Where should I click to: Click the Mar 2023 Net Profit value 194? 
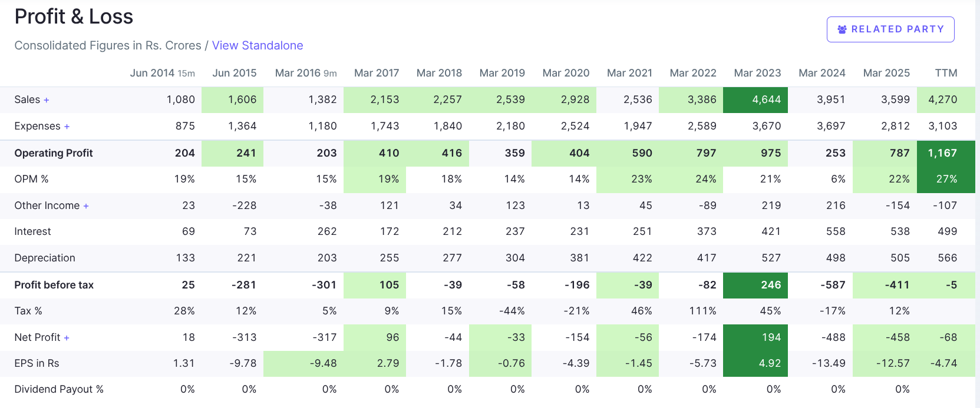coord(771,337)
